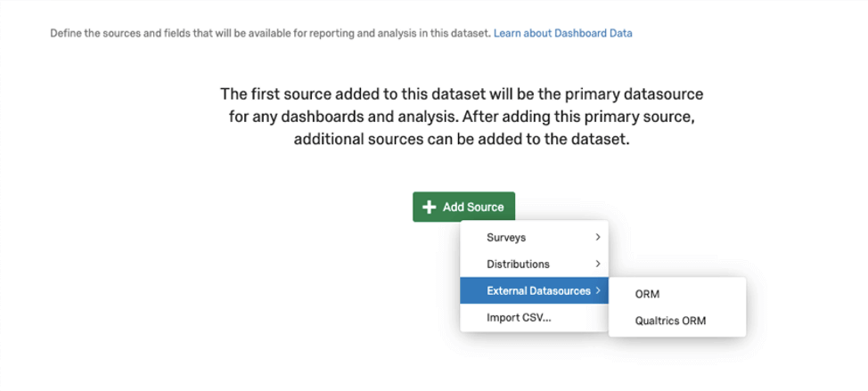Screen dimensions: 868x391
Task: Click the Add Source green button
Action: tap(464, 207)
